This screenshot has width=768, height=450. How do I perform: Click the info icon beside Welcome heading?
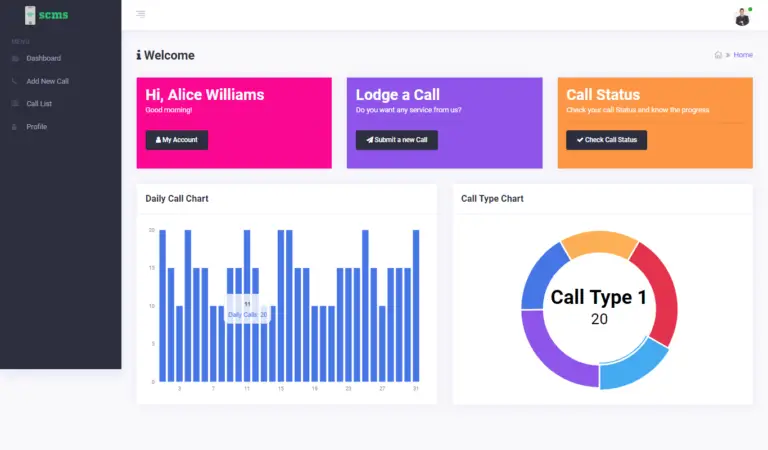coord(139,56)
